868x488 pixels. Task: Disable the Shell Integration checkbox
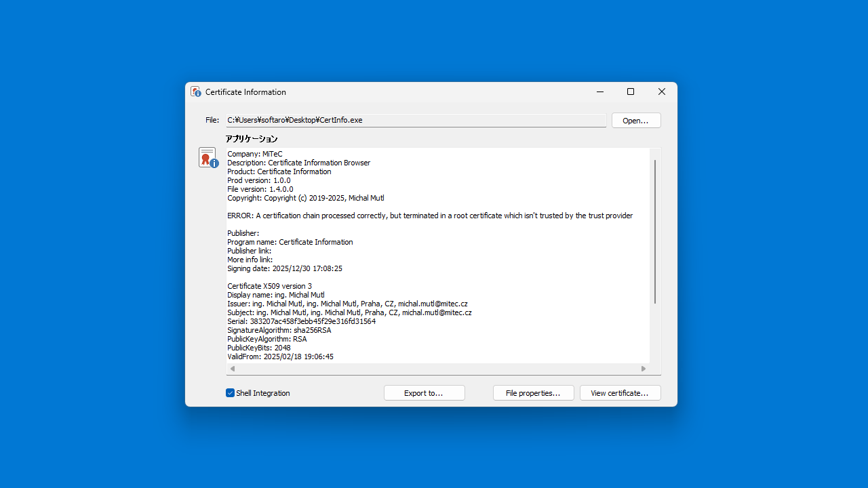coord(231,392)
